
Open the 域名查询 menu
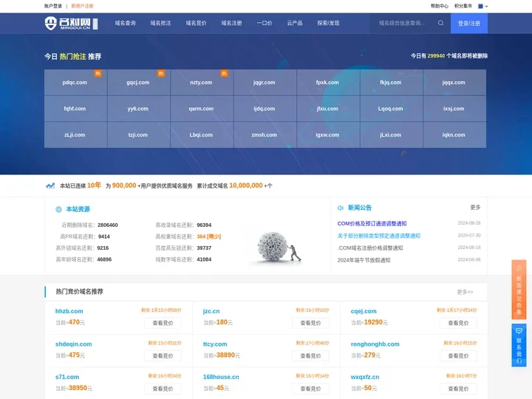(125, 23)
